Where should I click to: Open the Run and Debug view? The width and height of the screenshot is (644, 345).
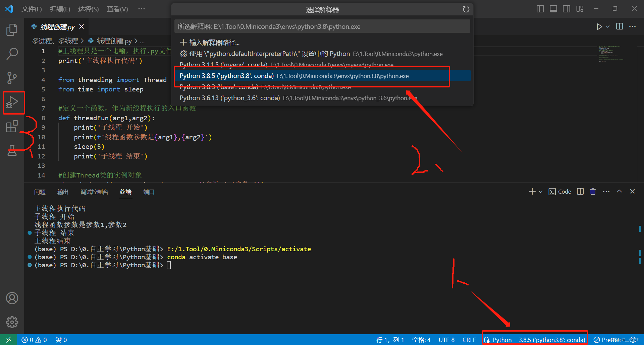[12, 102]
